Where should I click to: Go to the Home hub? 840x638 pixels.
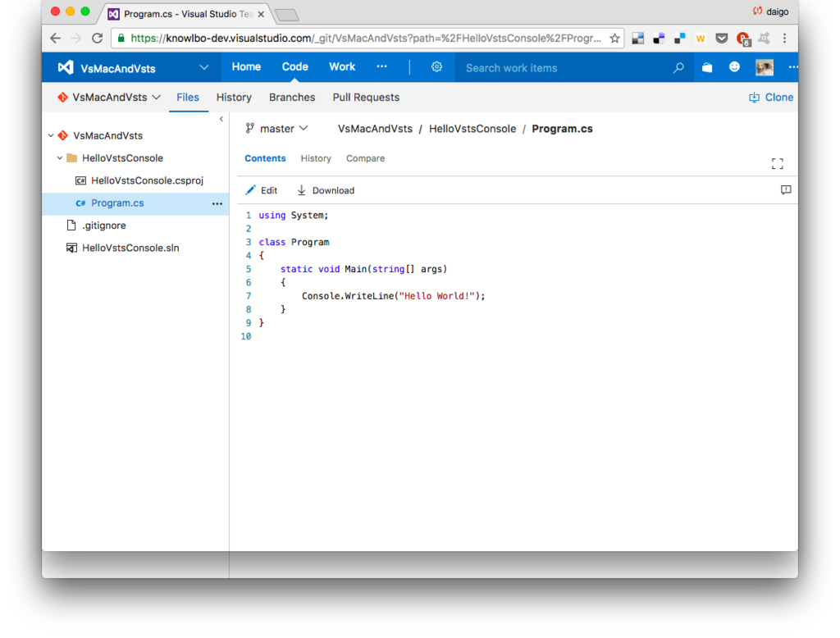246,67
